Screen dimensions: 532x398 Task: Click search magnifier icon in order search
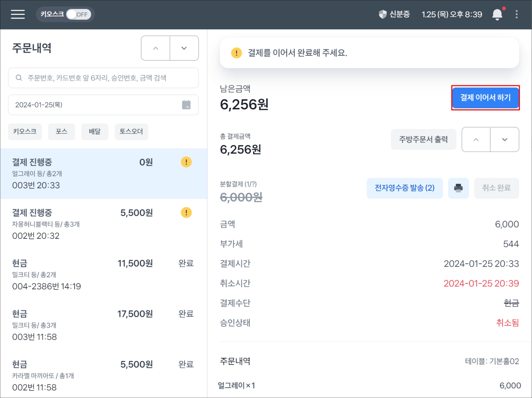pos(19,78)
